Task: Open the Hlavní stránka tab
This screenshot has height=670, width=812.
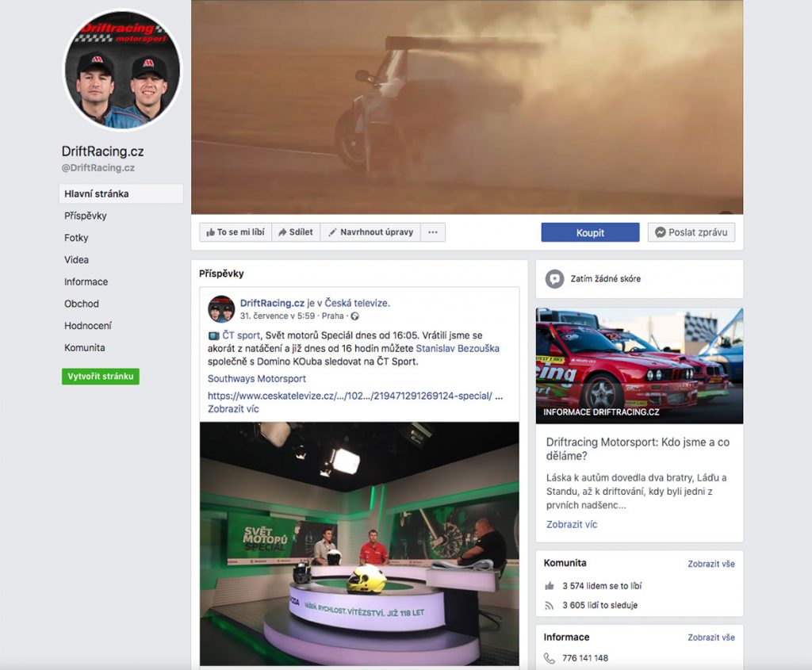Action: (x=121, y=193)
